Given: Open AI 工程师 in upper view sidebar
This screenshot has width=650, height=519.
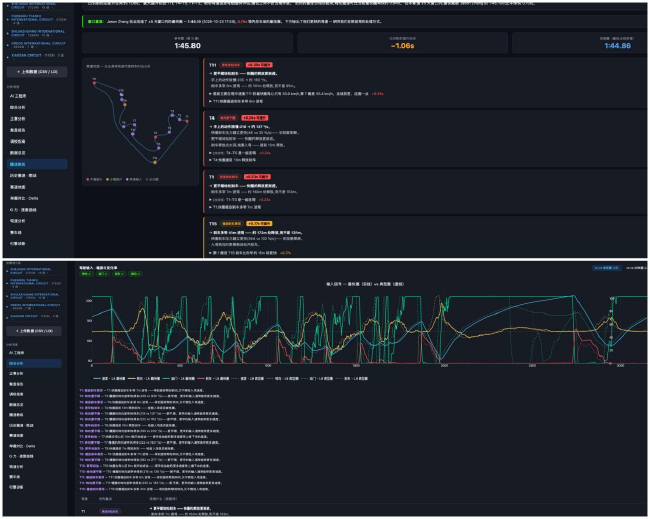Looking at the screenshot, I should [37, 96].
